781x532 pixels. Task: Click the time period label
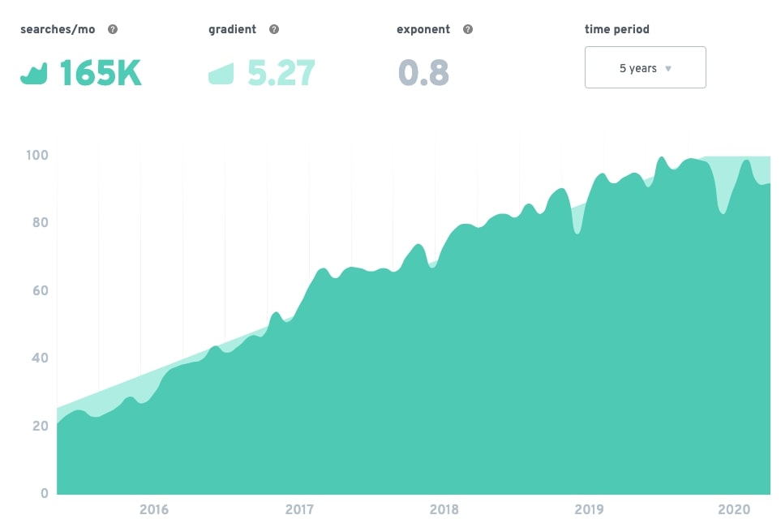pyautogui.click(x=616, y=29)
